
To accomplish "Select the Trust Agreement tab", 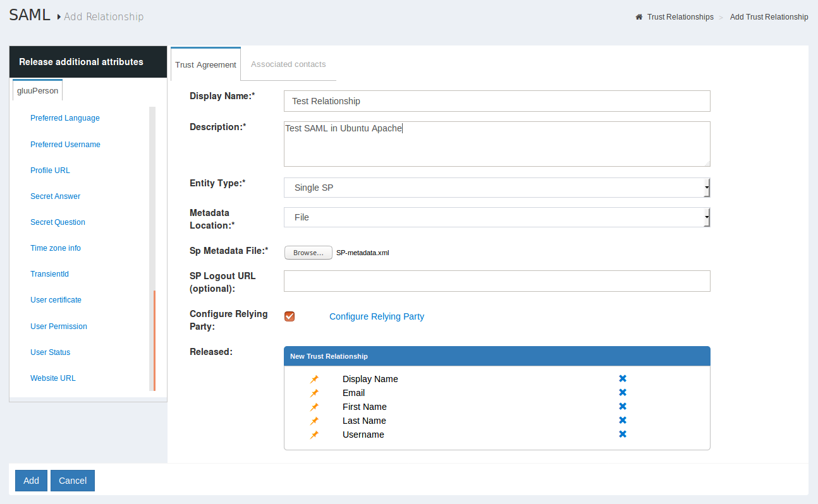I will (x=205, y=64).
